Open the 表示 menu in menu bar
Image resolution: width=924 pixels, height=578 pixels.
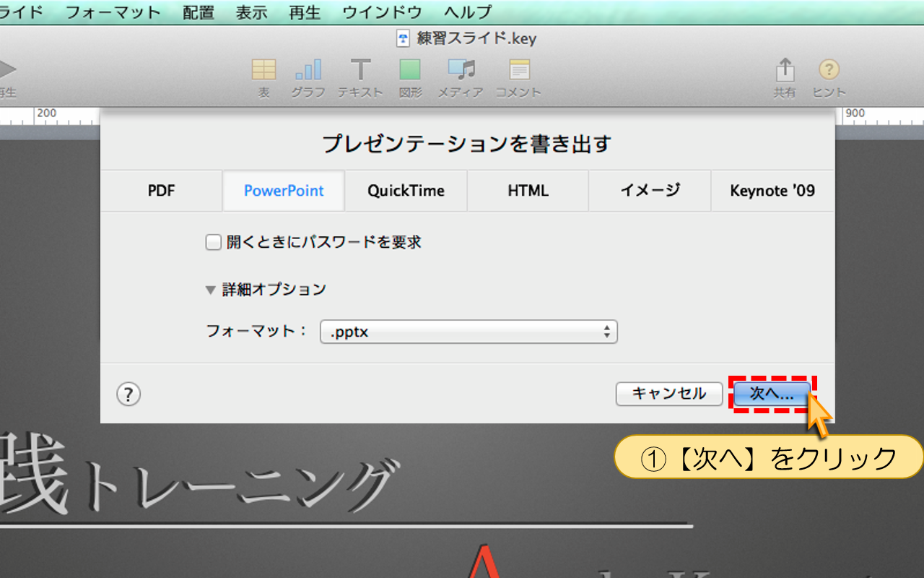(x=251, y=12)
